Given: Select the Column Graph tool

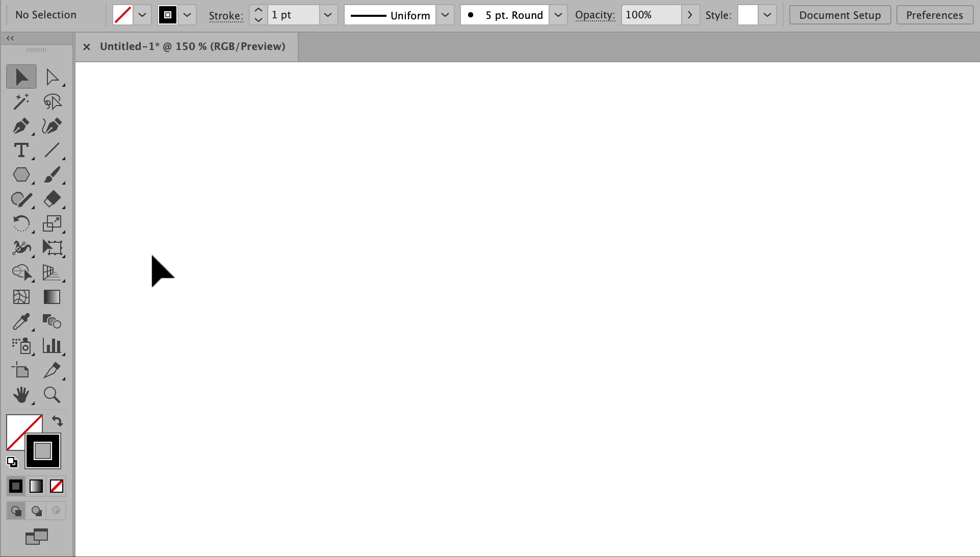Looking at the screenshot, I should point(52,346).
